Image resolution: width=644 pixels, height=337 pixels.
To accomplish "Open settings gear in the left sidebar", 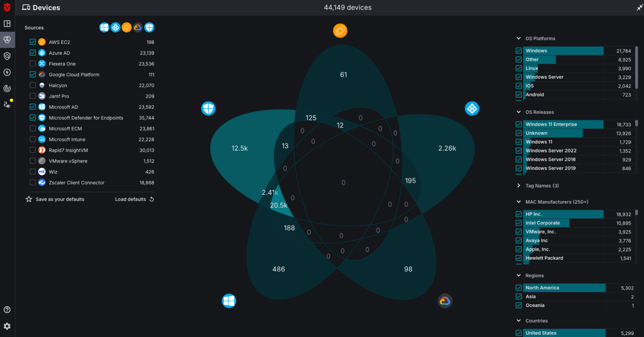I will click(x=7, y=326).
